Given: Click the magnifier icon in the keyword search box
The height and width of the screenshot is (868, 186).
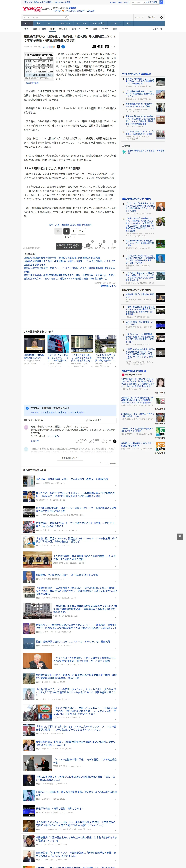Looking at the screenshot, I should [x=66, y=18].
